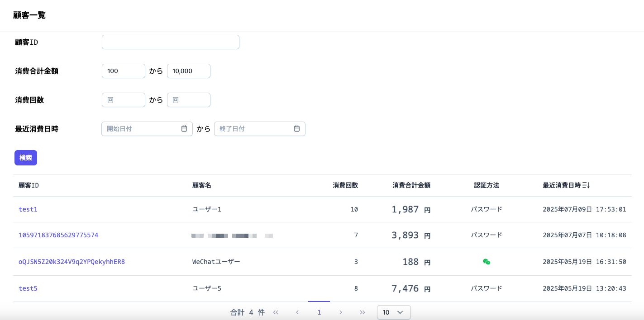Click パスワード in the test5 row
Viewport: 644px width, 320px height.
click(x=487, y=288)
